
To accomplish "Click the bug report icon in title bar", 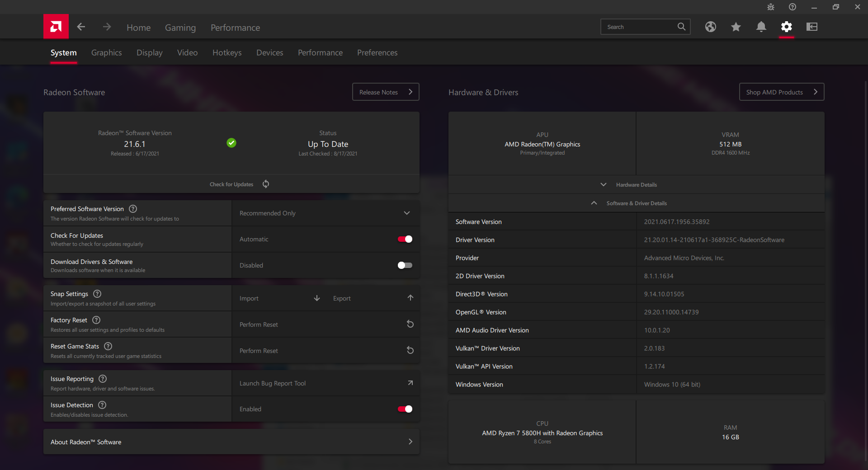I will 770,7.
